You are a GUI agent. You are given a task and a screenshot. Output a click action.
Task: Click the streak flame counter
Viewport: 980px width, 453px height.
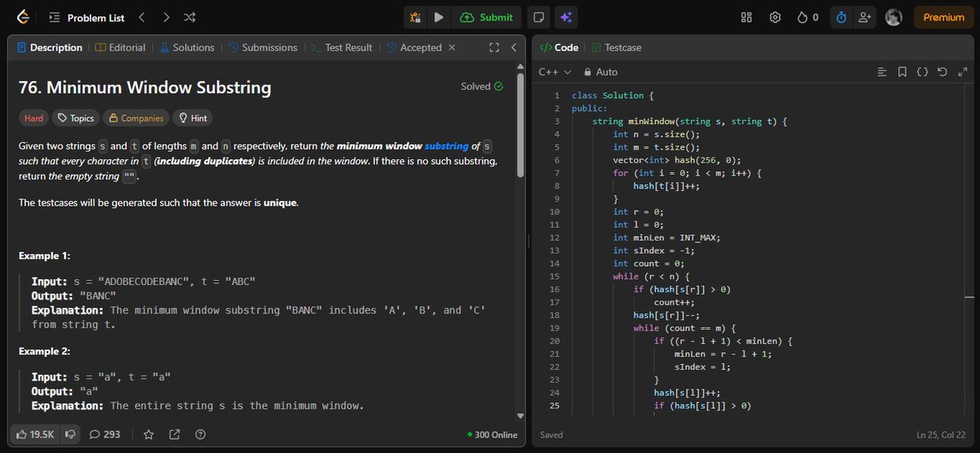click(808, 17)
